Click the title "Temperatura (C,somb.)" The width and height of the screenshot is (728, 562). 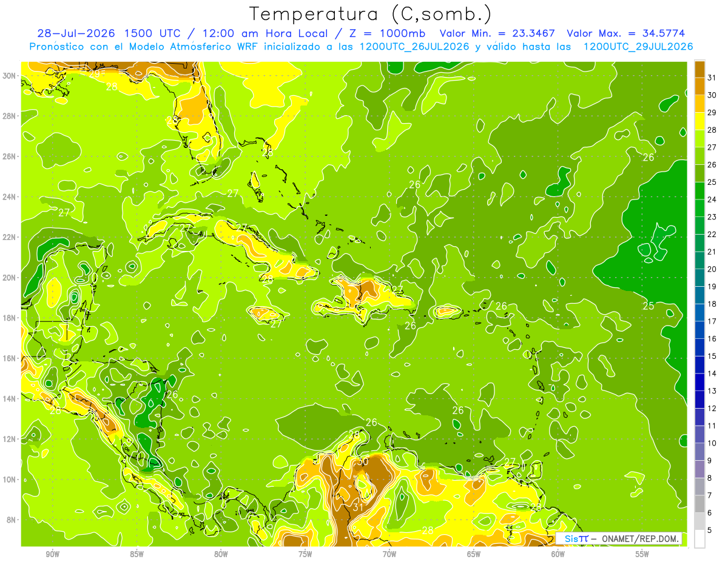pos(371,14)
